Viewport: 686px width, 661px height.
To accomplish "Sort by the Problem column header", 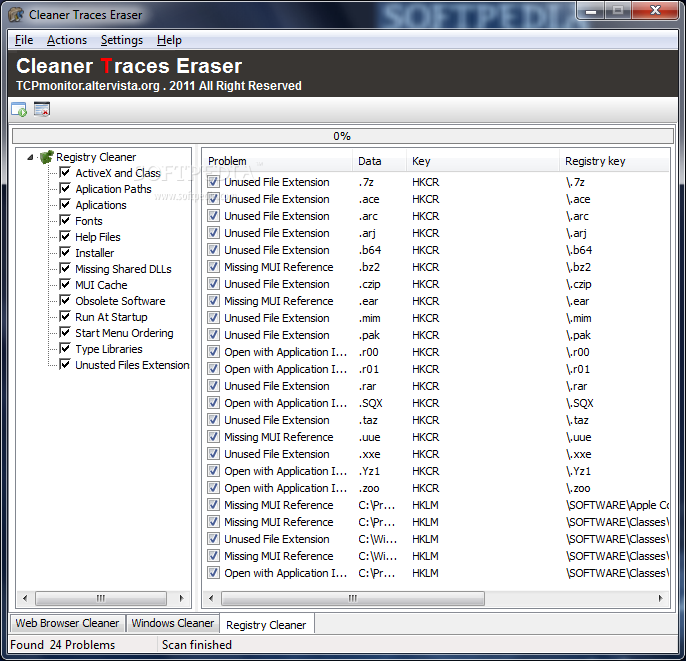I will [x=277, y=161].
